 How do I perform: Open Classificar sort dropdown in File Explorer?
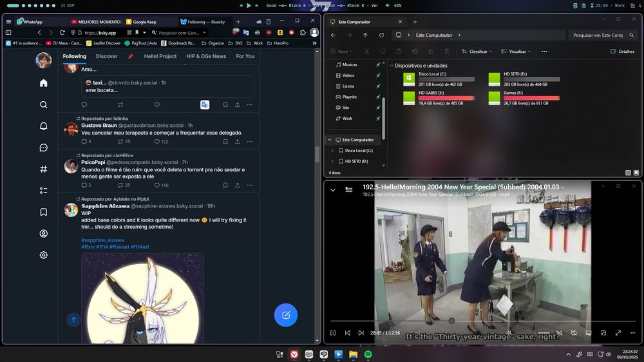(x=477, y=52)
